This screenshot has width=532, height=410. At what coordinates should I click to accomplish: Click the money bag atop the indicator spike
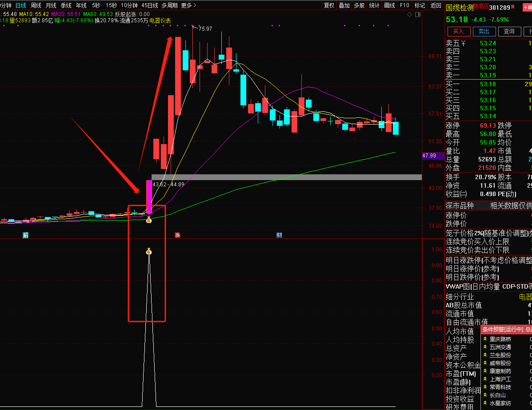pos(148,252)
